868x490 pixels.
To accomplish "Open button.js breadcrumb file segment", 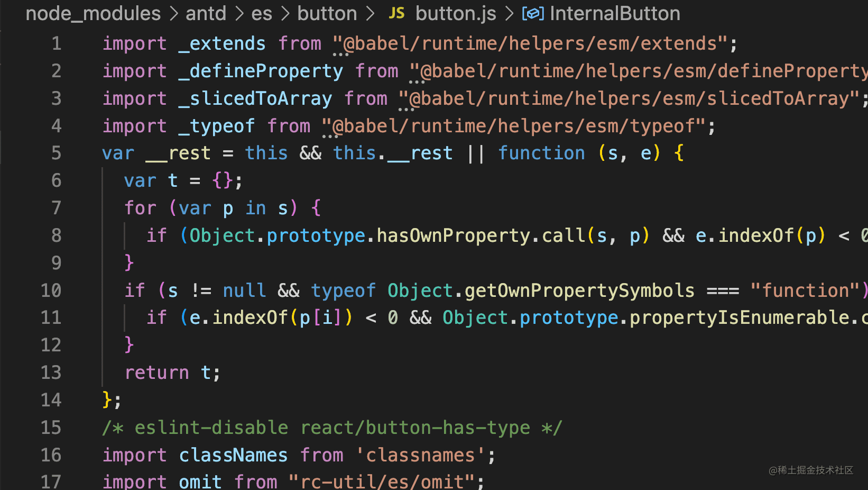I will click(x=456, y=13).
